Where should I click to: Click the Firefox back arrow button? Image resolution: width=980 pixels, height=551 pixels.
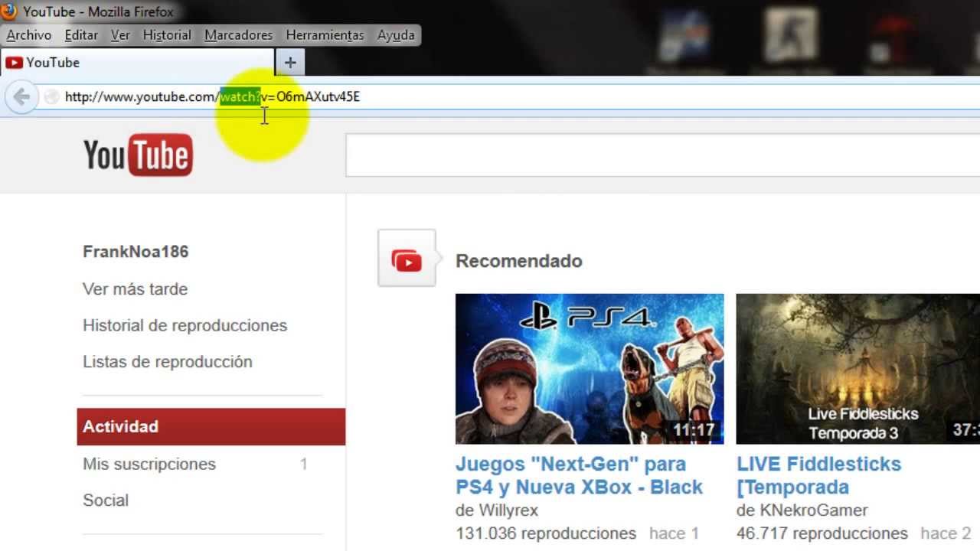click(21, 96)
